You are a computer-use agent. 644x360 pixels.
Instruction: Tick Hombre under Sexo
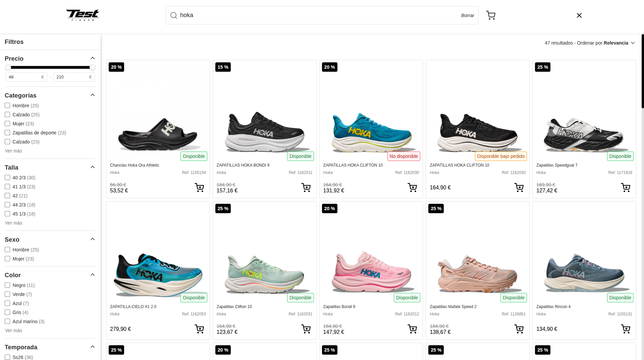click(x=7, y=250)
